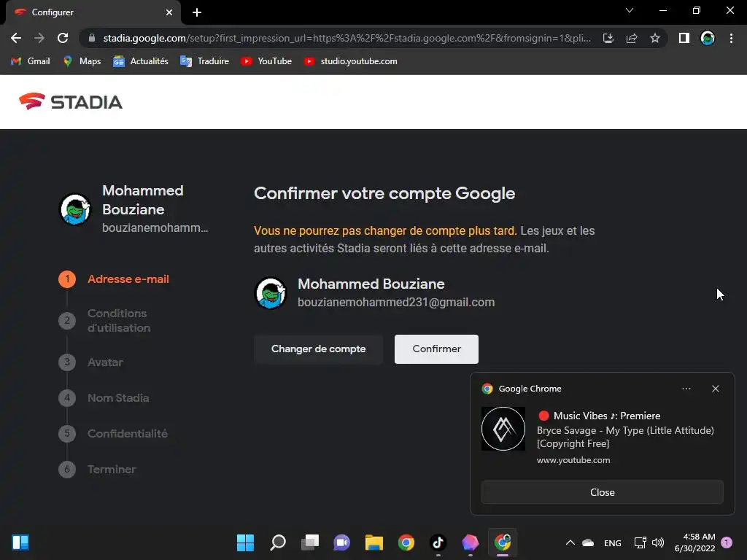747x560 pixels.
Task: Open Windows Start menu
Action: [245, 542]
